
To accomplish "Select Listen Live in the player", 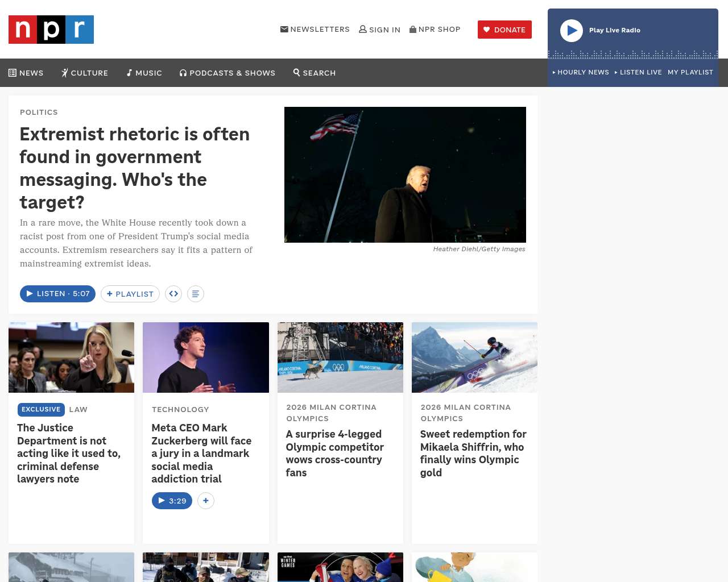I will pos(638,72).
